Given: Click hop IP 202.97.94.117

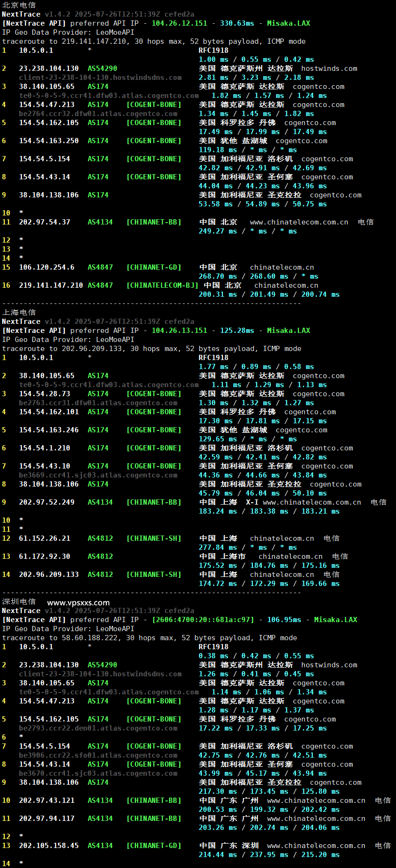Looking at the screenshot, I should click(47, 819).
